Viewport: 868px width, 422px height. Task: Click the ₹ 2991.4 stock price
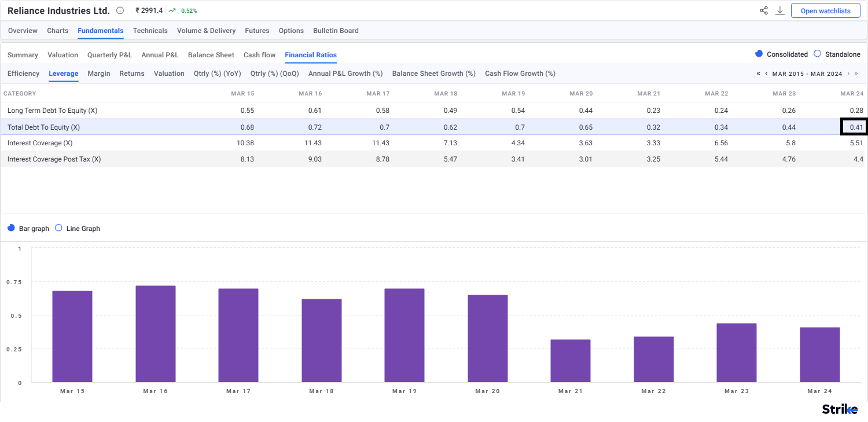(x=149, y=10)
